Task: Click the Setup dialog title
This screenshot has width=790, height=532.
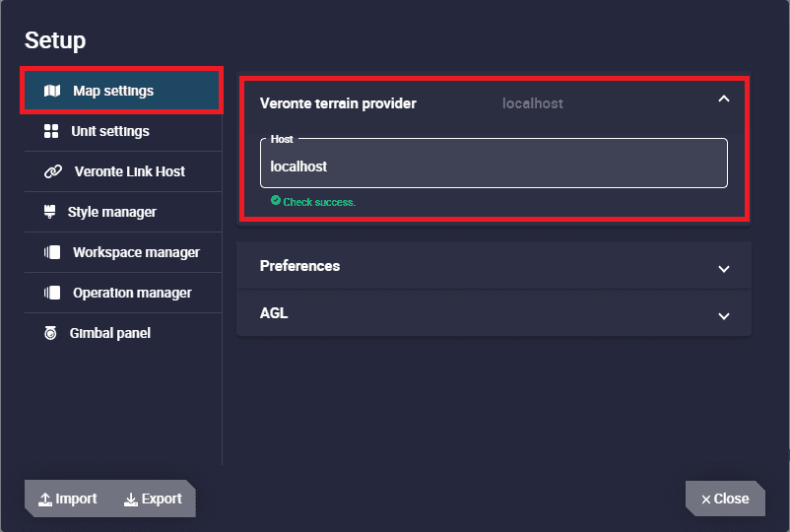Action: tap(55, 40)
